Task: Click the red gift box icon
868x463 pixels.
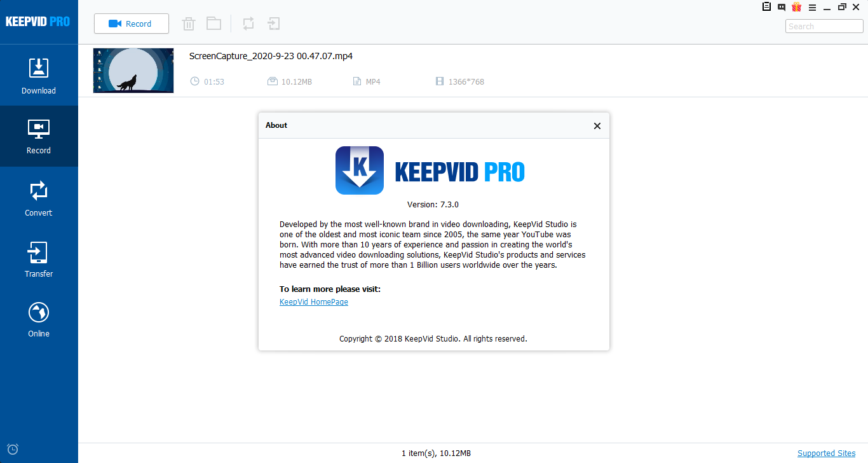Action: (797, 7)
